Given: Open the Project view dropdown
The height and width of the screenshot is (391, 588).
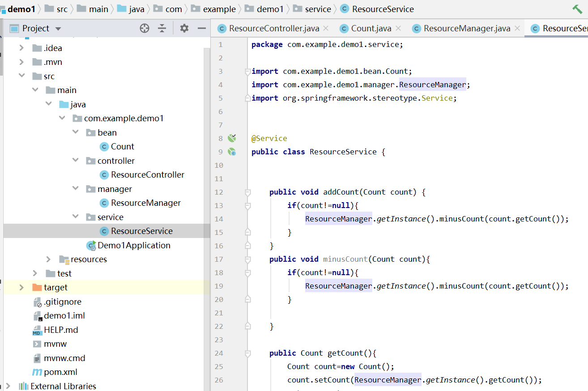Looking at the screenshot, I should 58,29.
